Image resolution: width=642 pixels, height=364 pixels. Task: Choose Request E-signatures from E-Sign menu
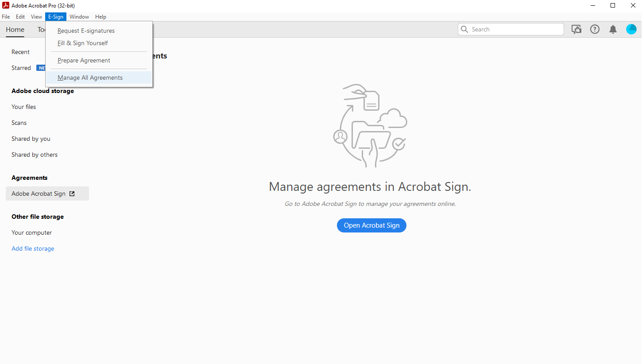99,31
